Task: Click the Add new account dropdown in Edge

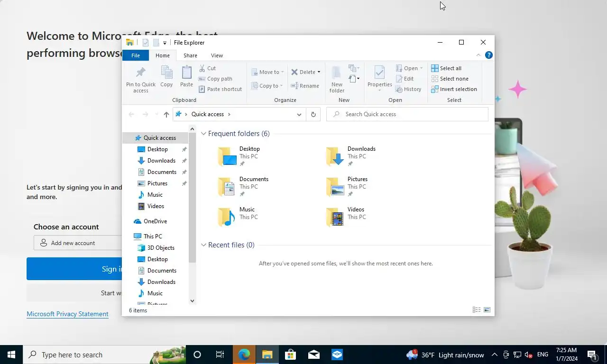Action: point(78,243)
